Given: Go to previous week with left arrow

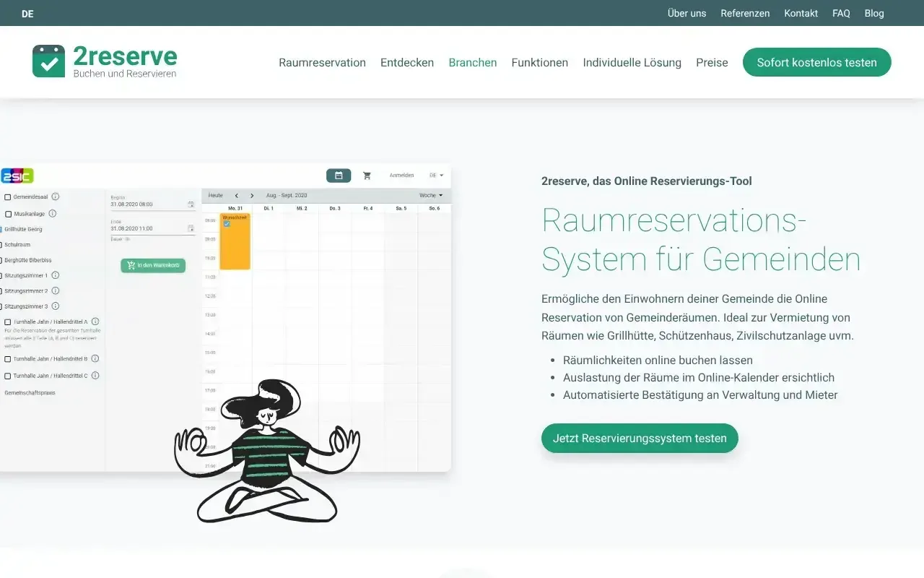Looking at the screenshot, I should 236,196.
